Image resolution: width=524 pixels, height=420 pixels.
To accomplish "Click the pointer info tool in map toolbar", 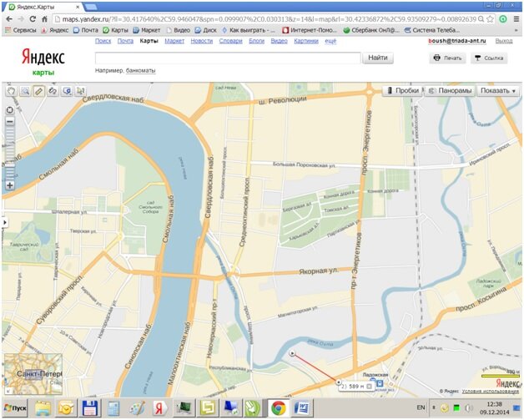I will pos(81,91).
